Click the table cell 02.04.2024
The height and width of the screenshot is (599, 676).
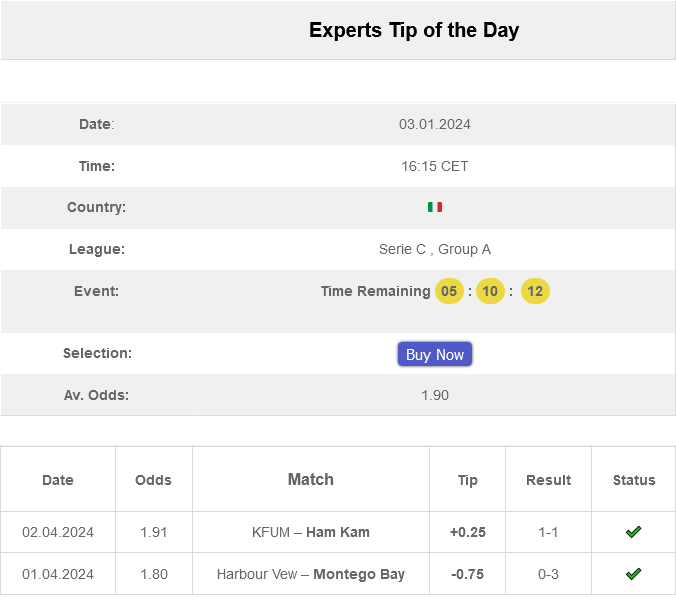click(58, 532)
